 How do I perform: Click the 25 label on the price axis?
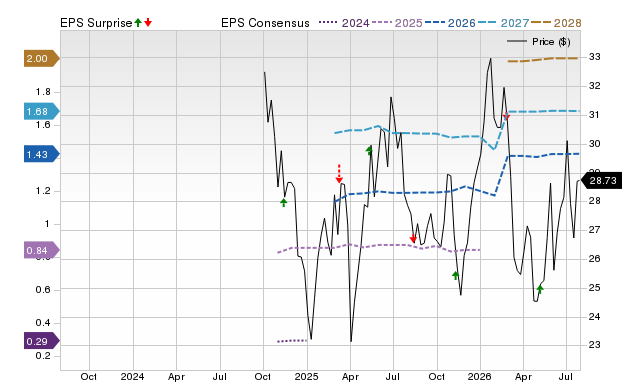(x=595, y=288)
